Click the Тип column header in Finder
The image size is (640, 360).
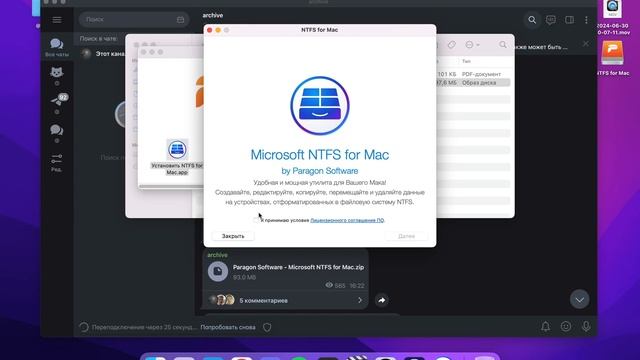(x=466, y=61)
